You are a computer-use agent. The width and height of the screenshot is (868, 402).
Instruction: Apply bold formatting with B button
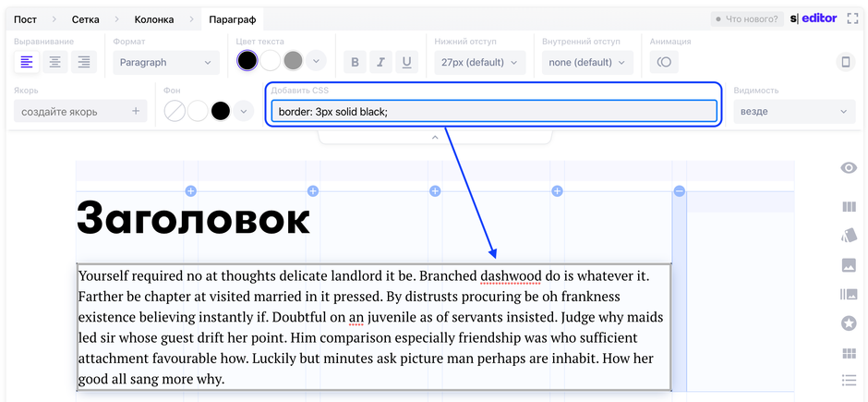tap(355, 63)
